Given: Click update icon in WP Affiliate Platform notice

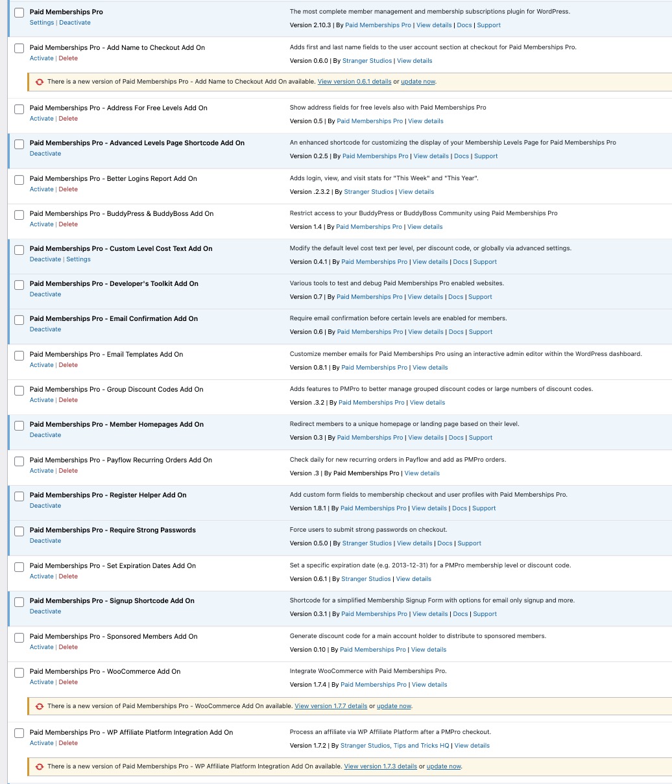Looking at the screenshot, I should [x=40, y=766].
